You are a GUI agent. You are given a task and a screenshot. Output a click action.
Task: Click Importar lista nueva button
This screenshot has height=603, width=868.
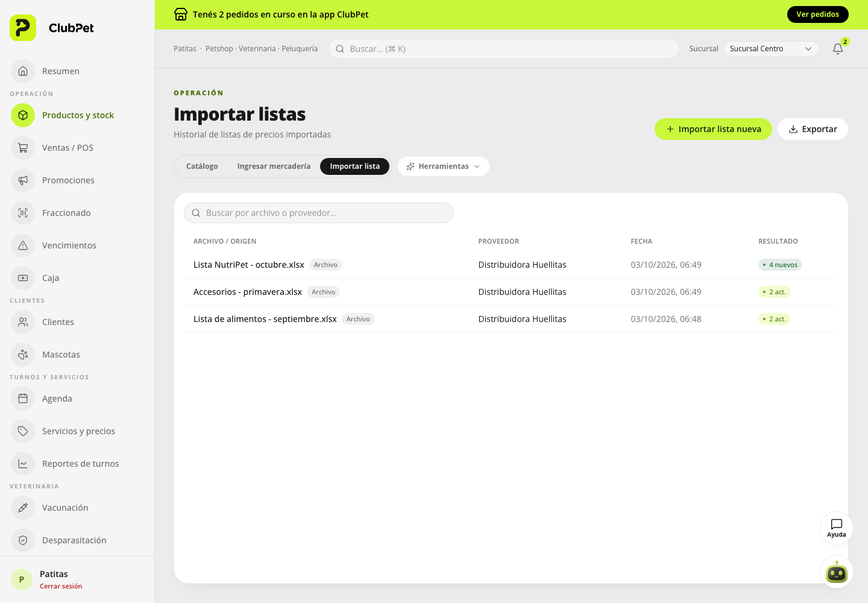pos(713,129)
